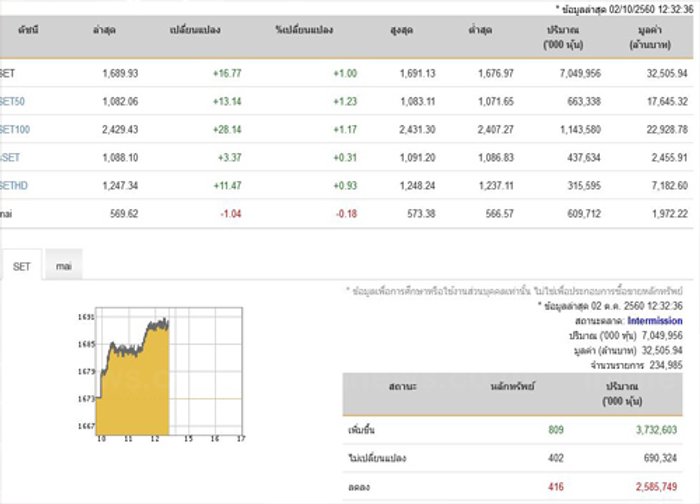Viewport: 700px width, 504px height.
Task: Open the SET50 index link
Action: pyautogui.click(x=12, y=101)
